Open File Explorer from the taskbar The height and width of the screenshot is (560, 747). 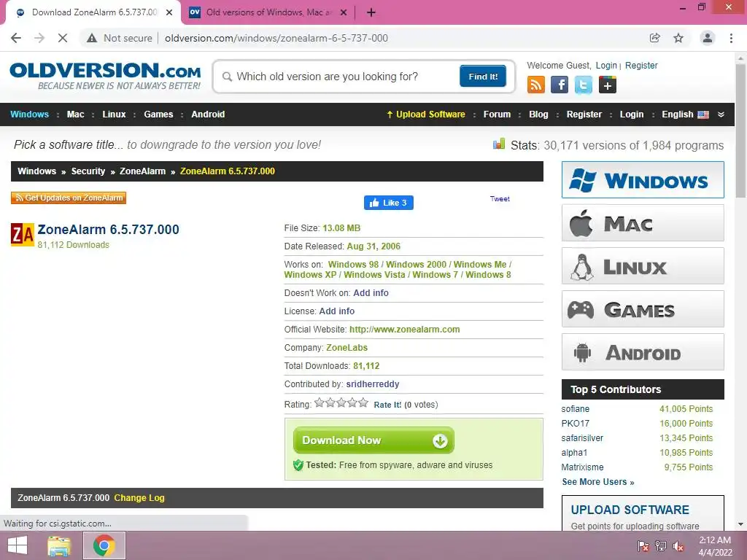point(59,545)
